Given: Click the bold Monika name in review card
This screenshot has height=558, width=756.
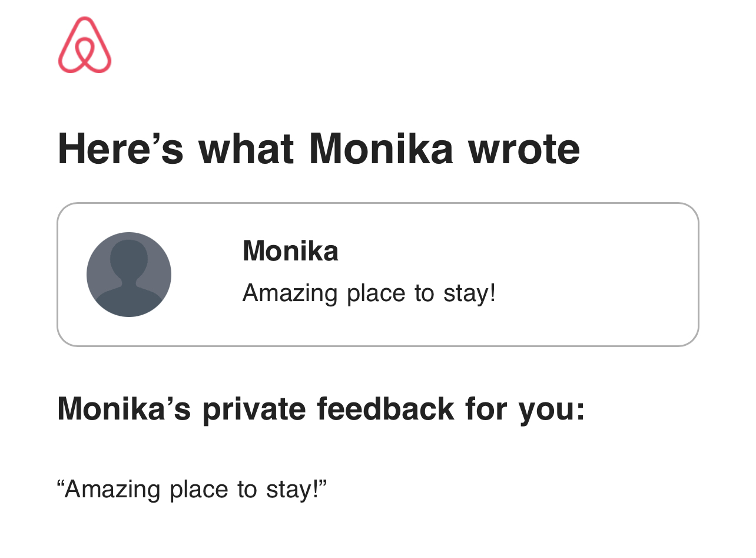Looking at the screenshot, I should 290,251.
